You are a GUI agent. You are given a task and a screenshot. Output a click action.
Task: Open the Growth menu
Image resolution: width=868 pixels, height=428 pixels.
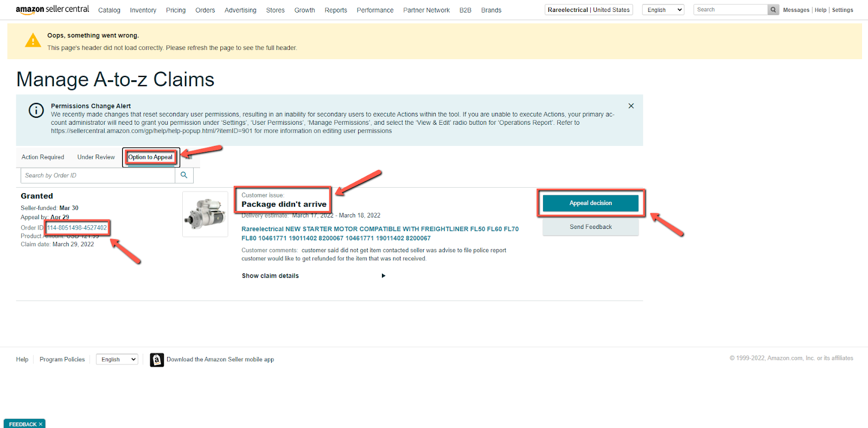pos(304,10)
